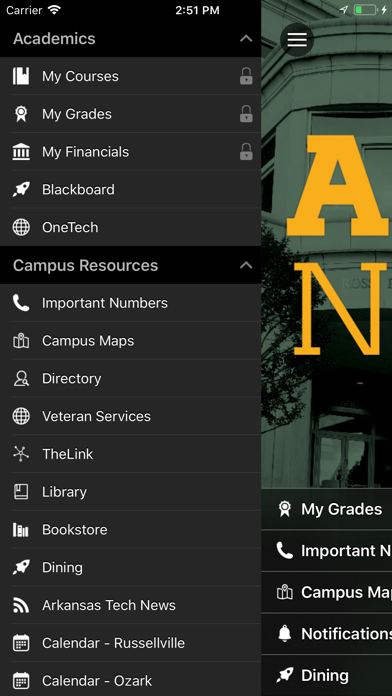Click the Bookstore books icon
The image size is (392, 696).
pyautogui.click(x=21, y=530)
